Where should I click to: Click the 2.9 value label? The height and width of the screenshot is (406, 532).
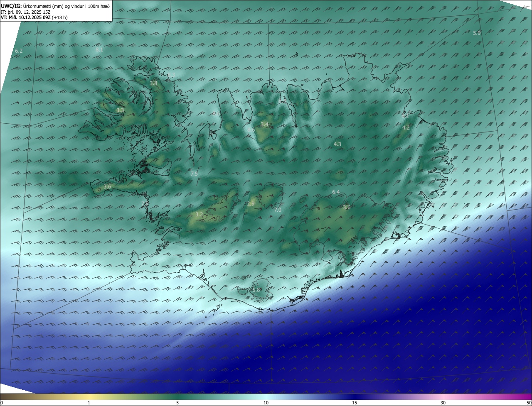[x=251, y=203]
